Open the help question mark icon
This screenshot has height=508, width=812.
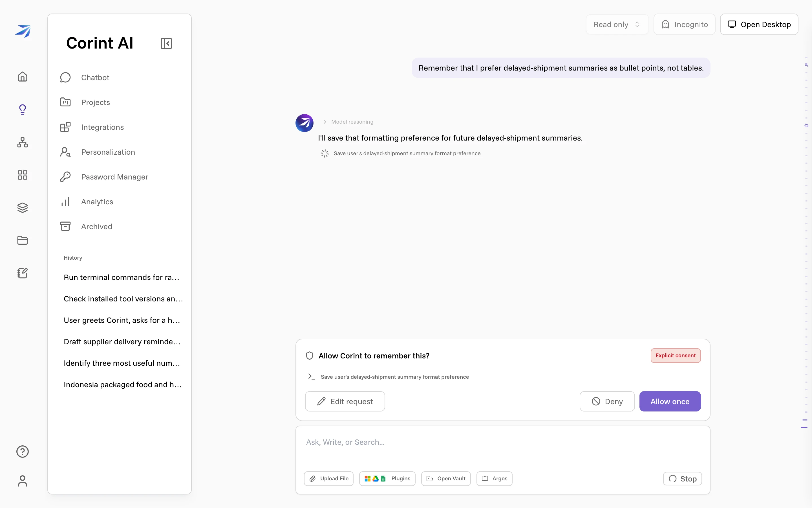click(x=23, y=452)
